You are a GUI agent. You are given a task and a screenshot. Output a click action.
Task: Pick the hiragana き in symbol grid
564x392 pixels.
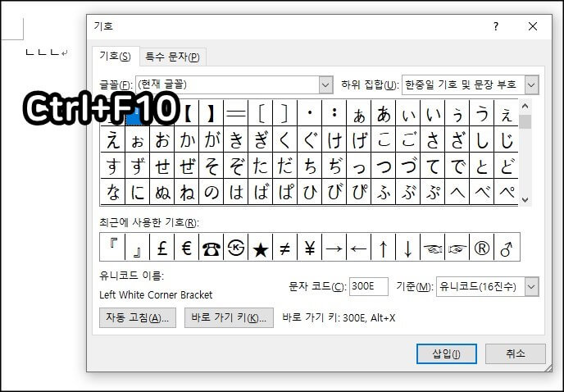235,139
